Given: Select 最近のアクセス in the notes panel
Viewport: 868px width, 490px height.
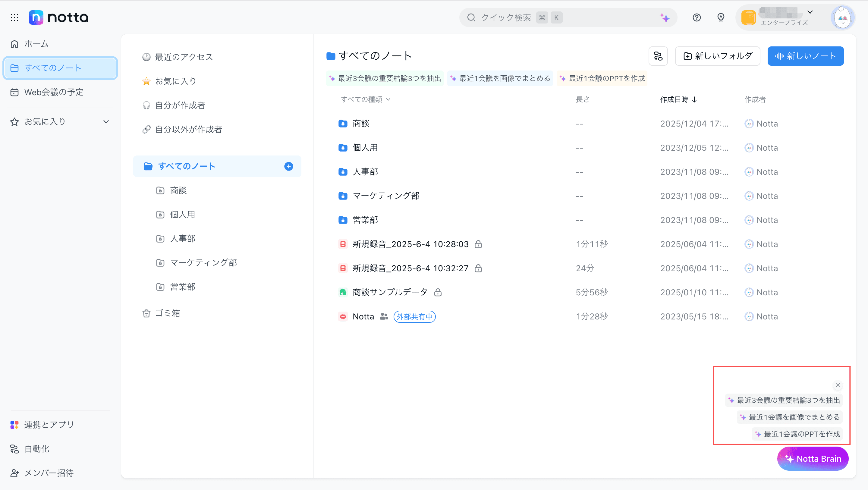Looking at the screenshot, I should click(x=184, y=57).
